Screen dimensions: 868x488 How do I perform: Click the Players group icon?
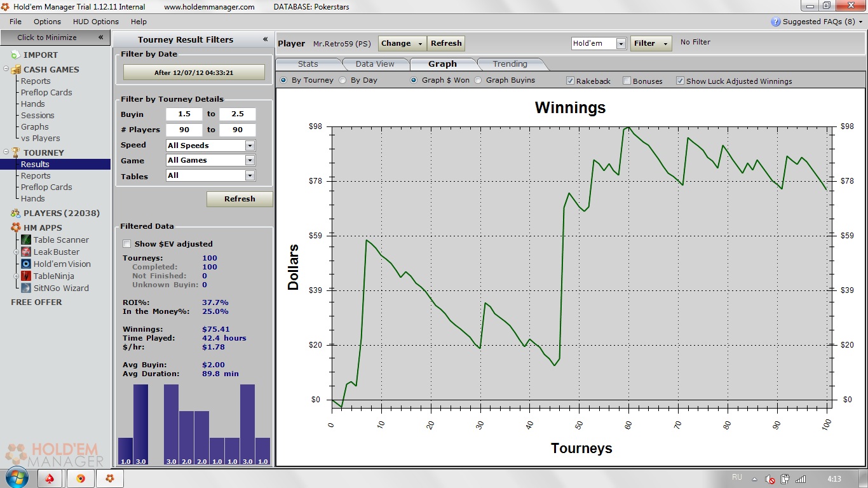click(x=15, y=213)
